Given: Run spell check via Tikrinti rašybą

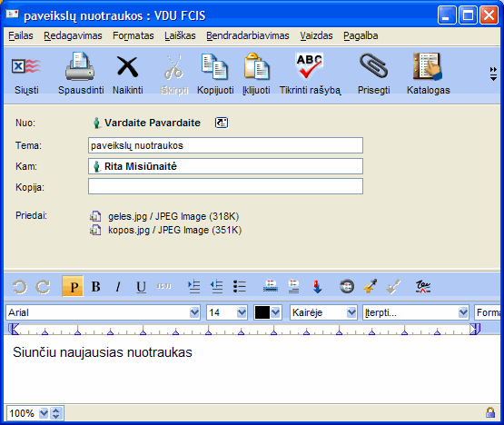Looking at the screenshot, I should pos(310,74).
